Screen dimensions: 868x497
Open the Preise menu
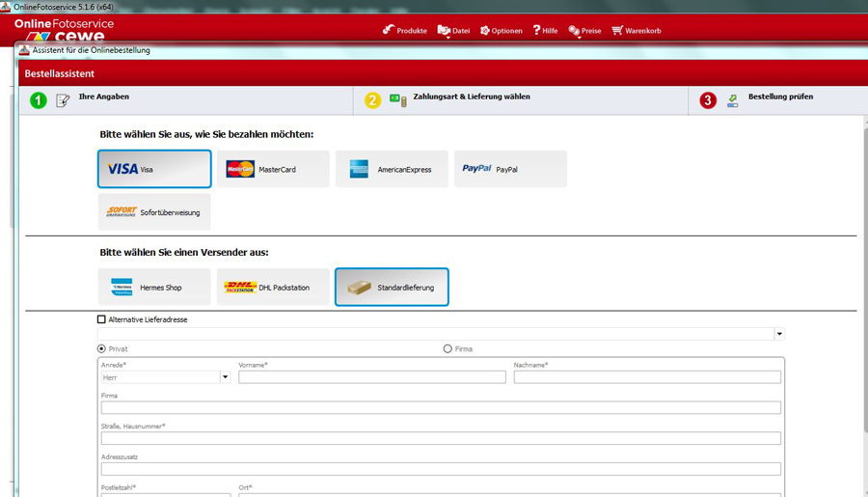point(584,31)
